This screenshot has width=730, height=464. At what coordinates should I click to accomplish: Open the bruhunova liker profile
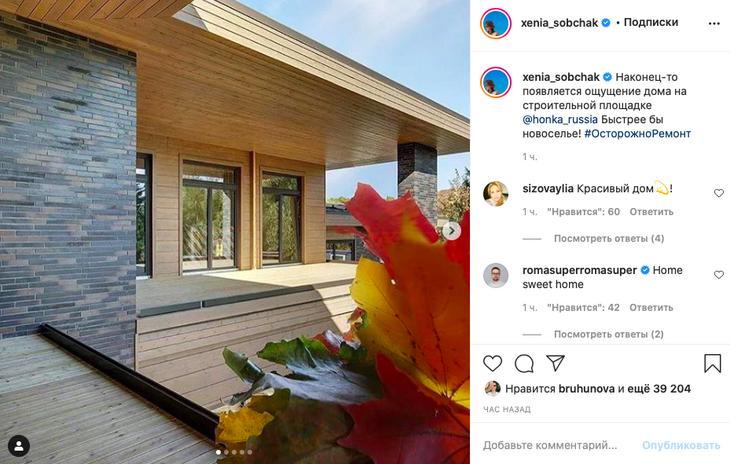tap(586, 389)
